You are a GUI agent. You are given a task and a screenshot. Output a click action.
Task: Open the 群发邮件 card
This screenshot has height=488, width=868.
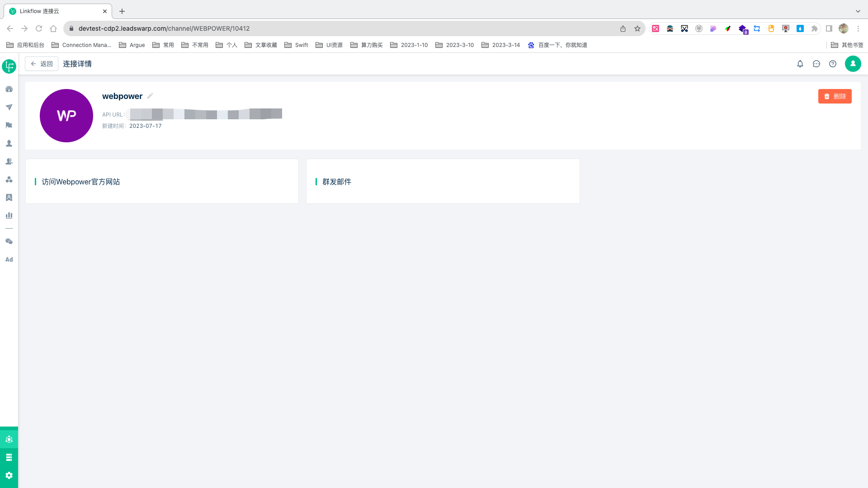pyautogui.click(x=443, y=181)
